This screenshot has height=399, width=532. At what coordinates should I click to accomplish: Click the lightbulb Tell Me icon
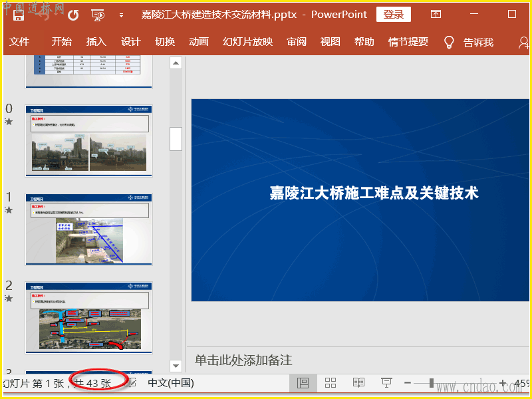click(x=448, y=43)
